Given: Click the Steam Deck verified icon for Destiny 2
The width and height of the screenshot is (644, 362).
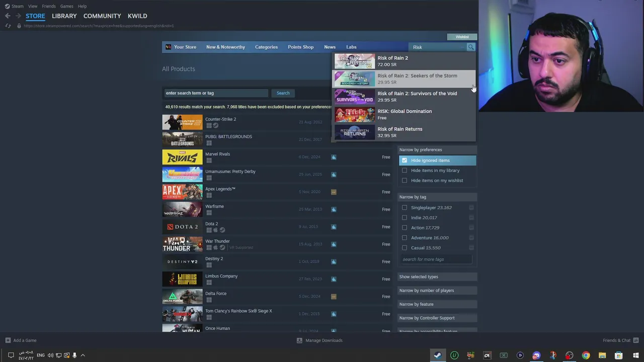Looking at the screenshot, I should point(334,261).
